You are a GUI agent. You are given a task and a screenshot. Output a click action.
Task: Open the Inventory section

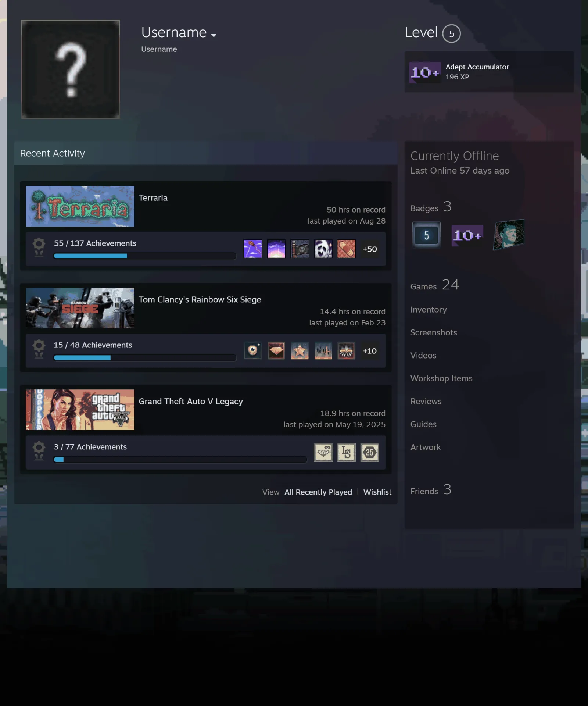[429, 310]
